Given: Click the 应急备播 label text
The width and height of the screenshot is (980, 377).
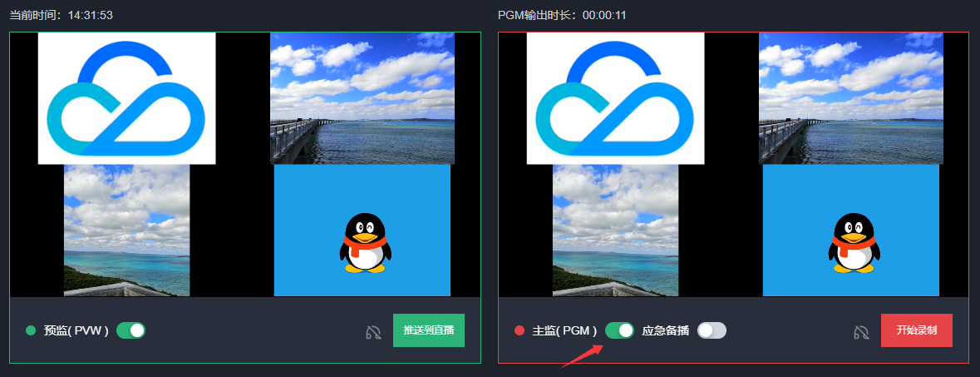Looking at the screenshot, I should point(666,330).
